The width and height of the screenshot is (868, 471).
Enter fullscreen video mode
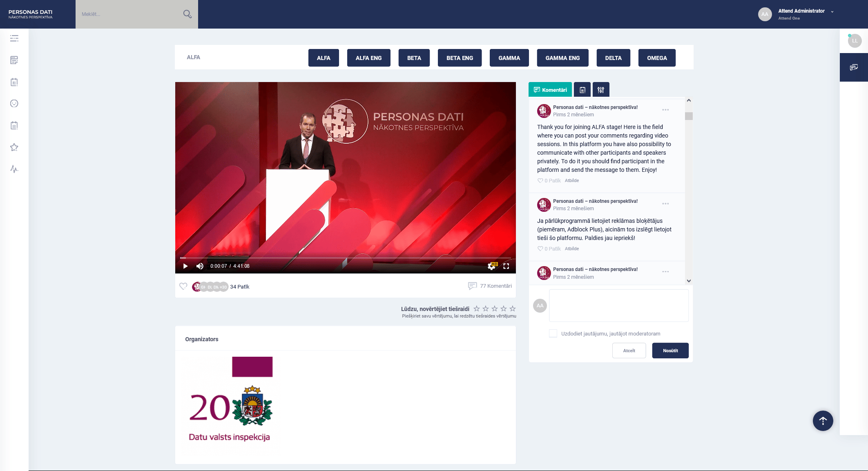coord(506,266)
